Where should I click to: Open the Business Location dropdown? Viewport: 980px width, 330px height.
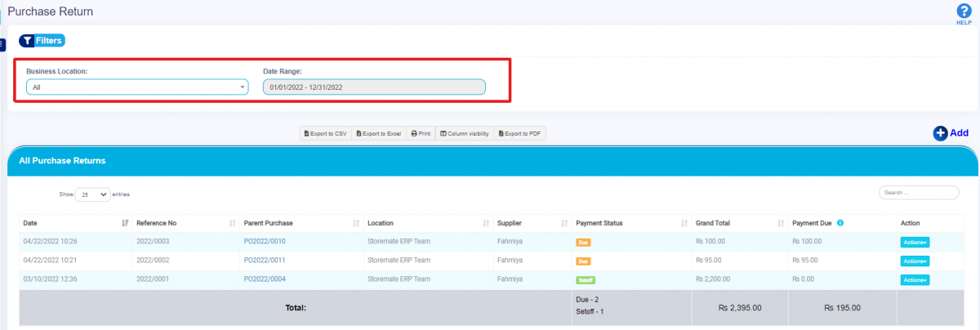(137, 87)
